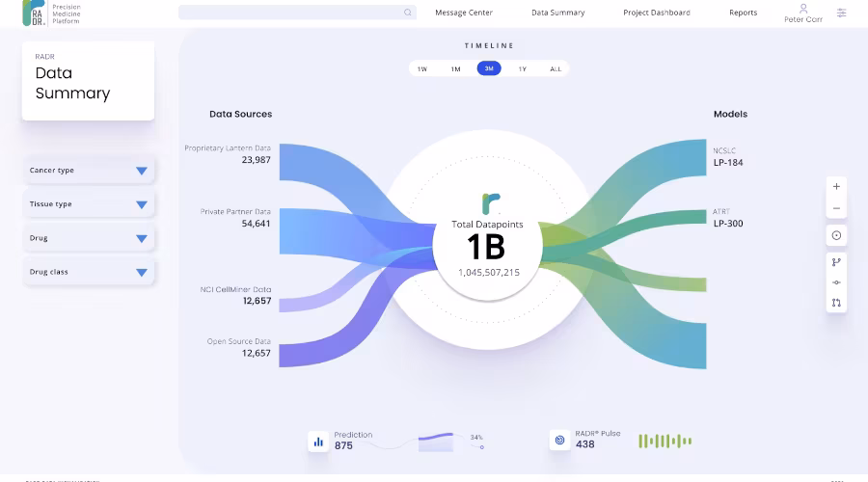Click the RADR Pulse 438 value
Image resolution: width=868 pixels, height=482 pixels.
(584, 444)
